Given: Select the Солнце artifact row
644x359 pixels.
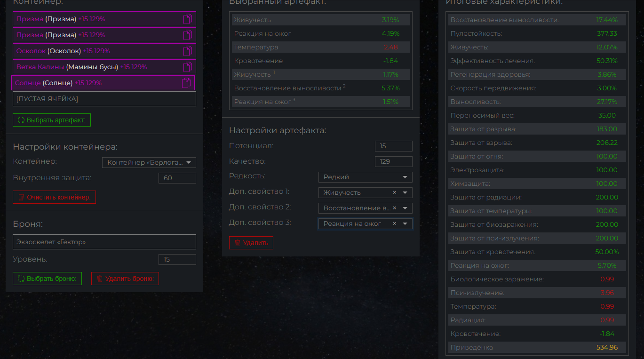Looking at the screenshot, I should 103,83.
